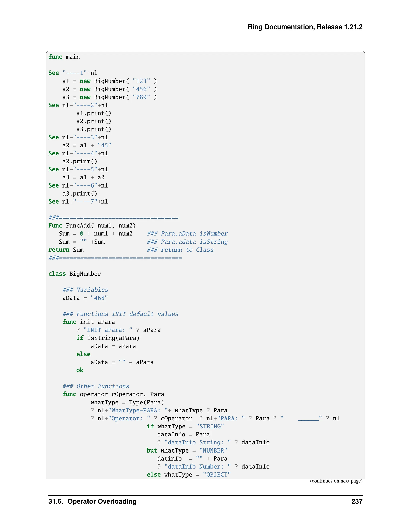Viewport: 411px width, 532px height.
Task: Click the 'class BigNumber' declaration
Action: pyautogui.click(x=74, y=274)
